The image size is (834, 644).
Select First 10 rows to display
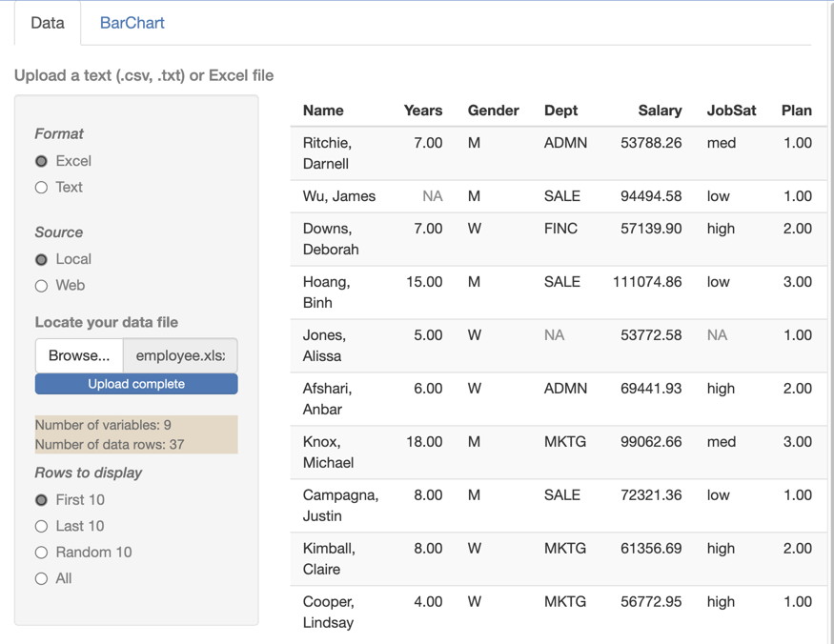pos(41,500)
